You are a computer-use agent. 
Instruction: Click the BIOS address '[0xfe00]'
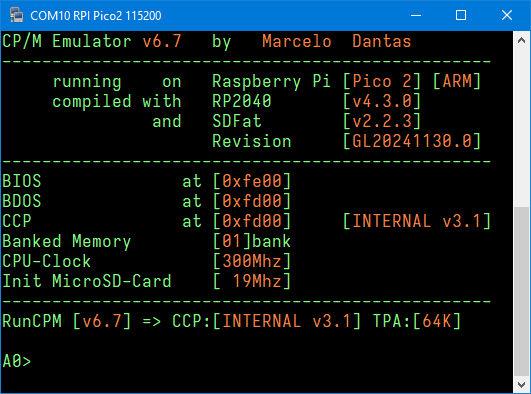252,181
